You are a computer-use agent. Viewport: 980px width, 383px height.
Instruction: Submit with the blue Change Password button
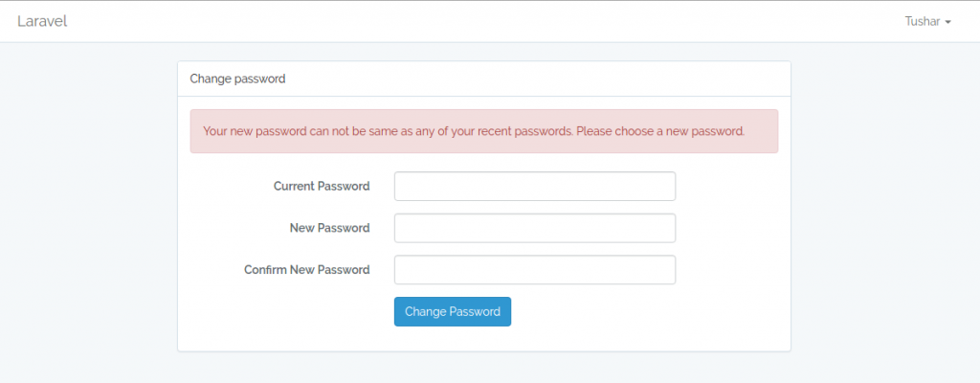coord(453,311)
